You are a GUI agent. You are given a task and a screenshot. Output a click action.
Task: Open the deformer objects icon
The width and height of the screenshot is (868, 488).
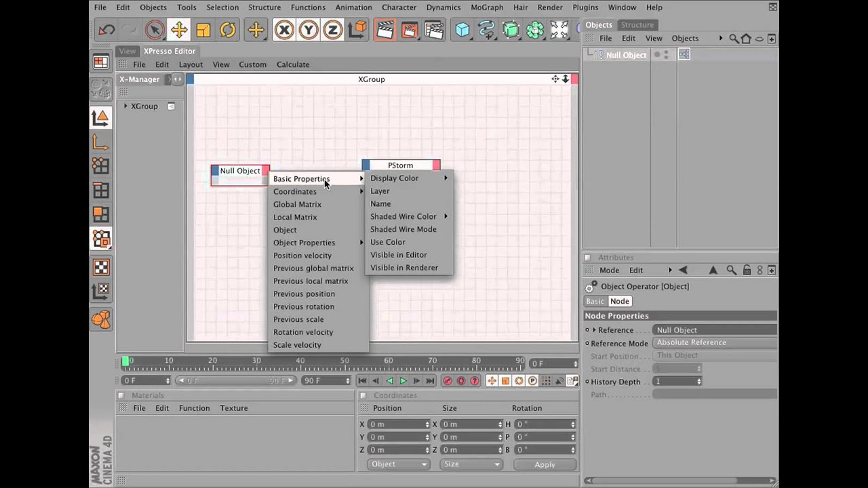560,30
